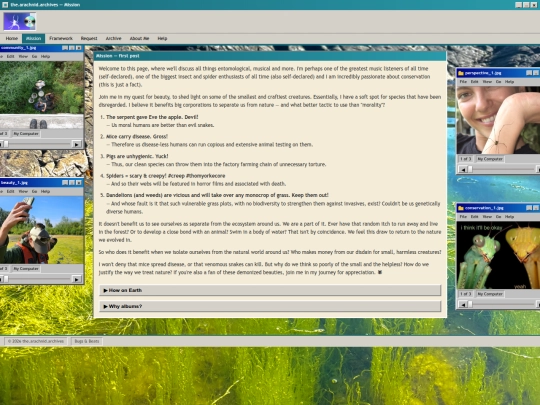Screen dimensions: 540x405
Task: Click the spider and CD site logo
Action: pos(20,21)
